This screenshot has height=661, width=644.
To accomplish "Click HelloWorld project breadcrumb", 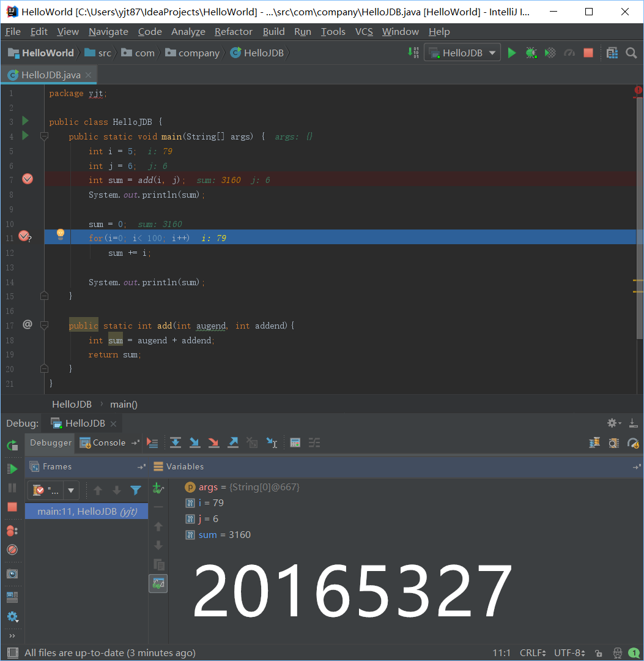I will tap(41, 53).
